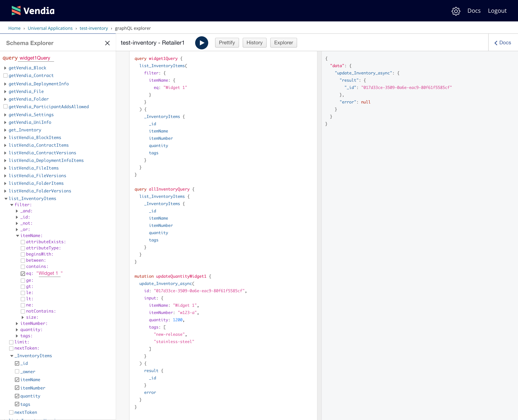Screen dimensions: 518x420
Task: Expand listVendia_BlockItems node
Action: pyautogui.click(x=5, y=138)
